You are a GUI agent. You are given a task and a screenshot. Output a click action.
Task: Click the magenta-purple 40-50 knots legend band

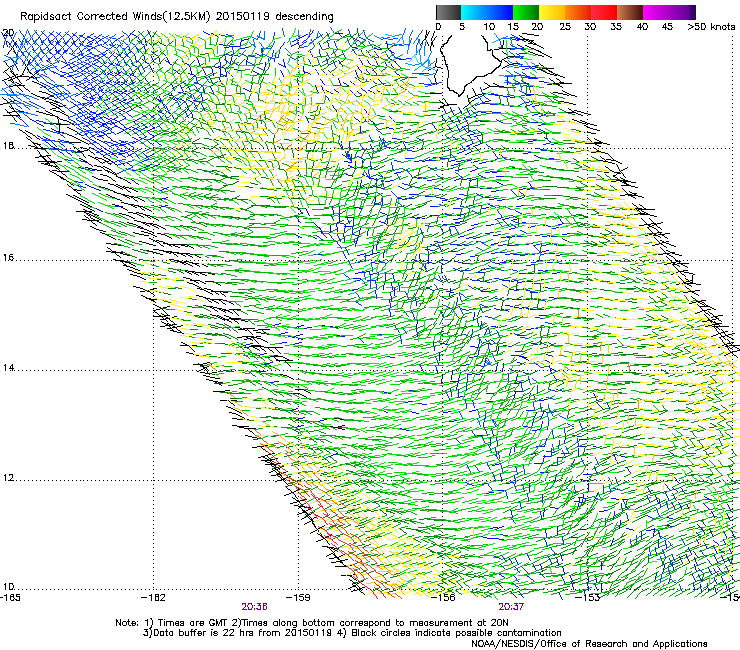(669, 12)
